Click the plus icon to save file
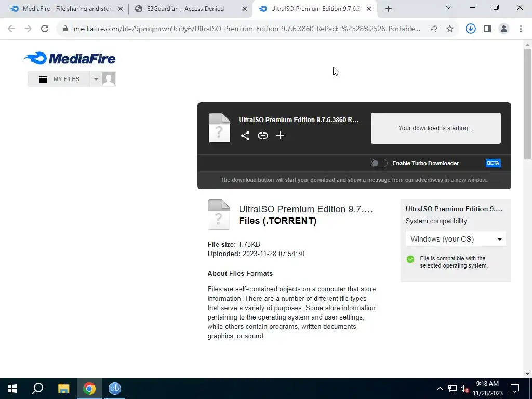Screen dimensions: 532x399 click(x=280, y=136)
